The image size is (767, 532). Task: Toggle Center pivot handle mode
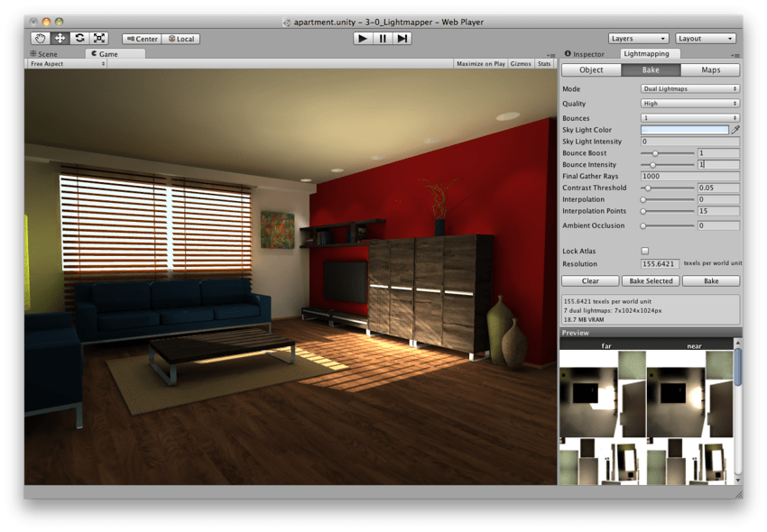[x=140, y=38]
